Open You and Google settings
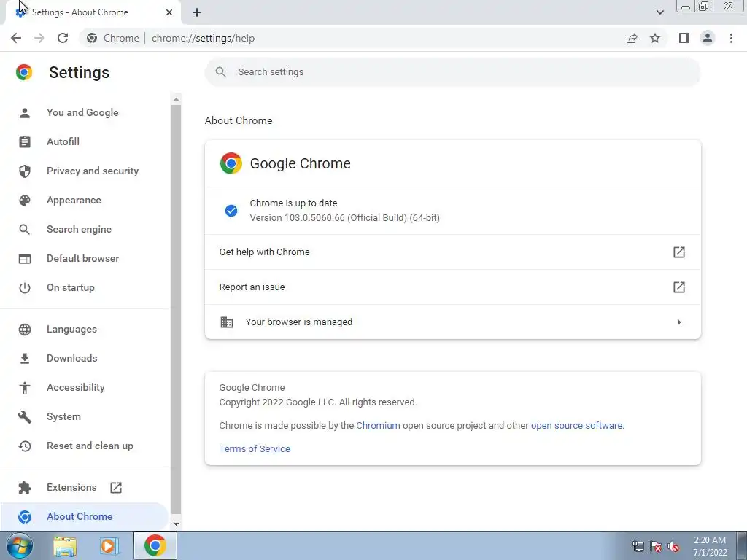Viewport: 747px width, 560px height. [82, 112]
